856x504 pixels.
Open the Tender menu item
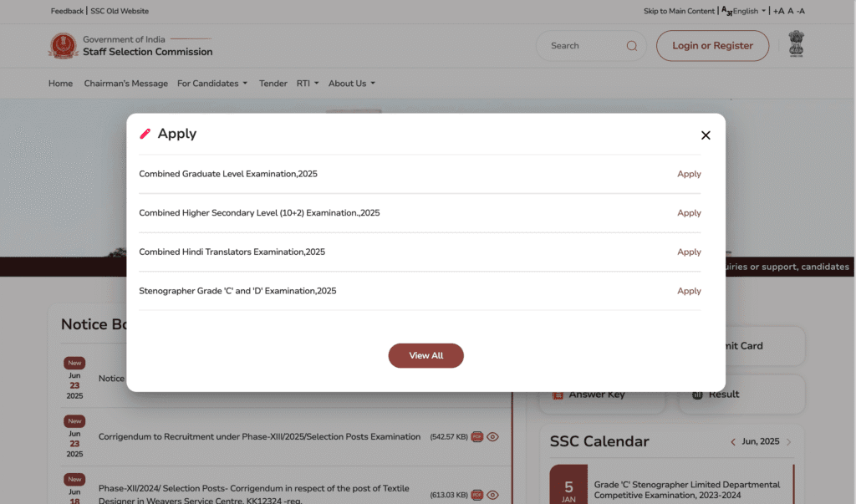click(273, 84)
